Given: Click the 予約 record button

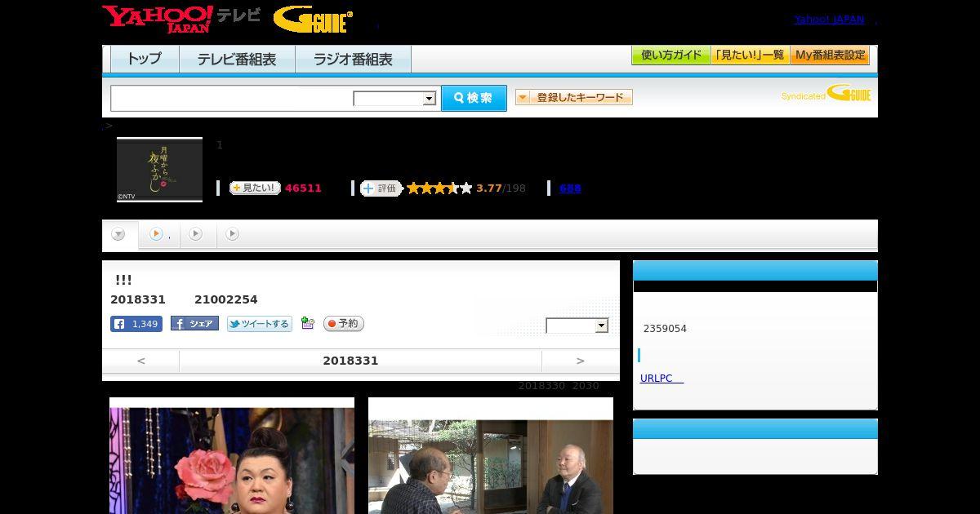Looking at the screenshot, I should coord(344,324).
